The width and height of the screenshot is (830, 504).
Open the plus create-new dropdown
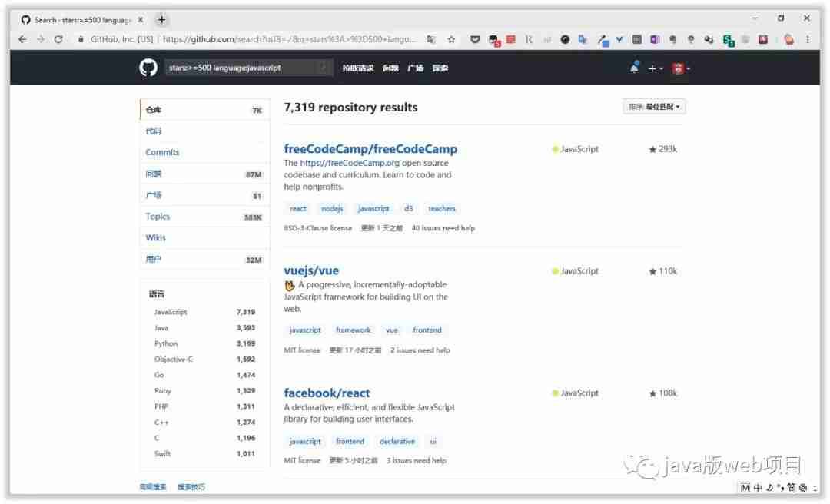click(x=656, y=68)
